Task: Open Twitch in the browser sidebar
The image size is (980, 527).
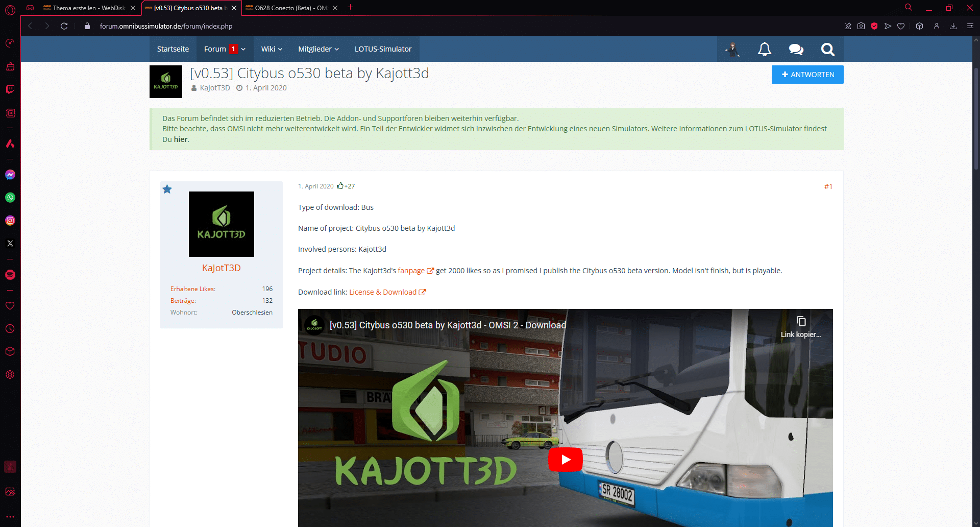Action: [10, 89]
